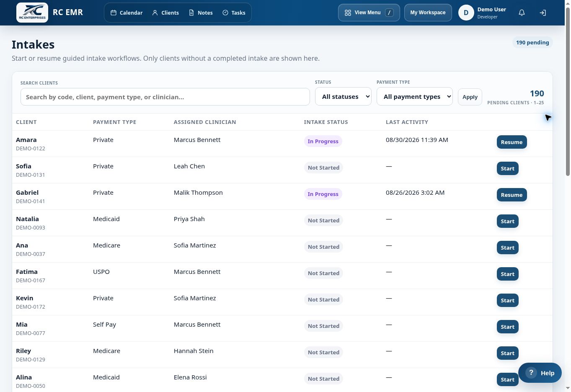Start intake for Ana
Viewport: 571px width, 392px height.
pos(507,248)
